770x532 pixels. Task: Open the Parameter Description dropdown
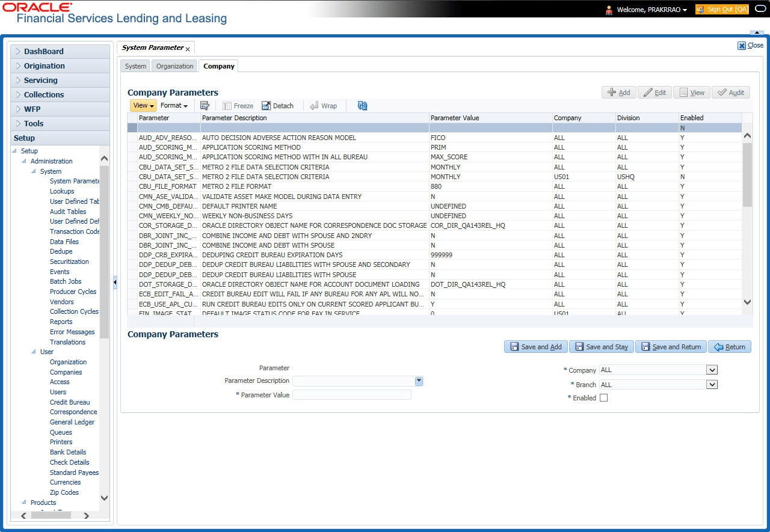click(x=419, y=381)
